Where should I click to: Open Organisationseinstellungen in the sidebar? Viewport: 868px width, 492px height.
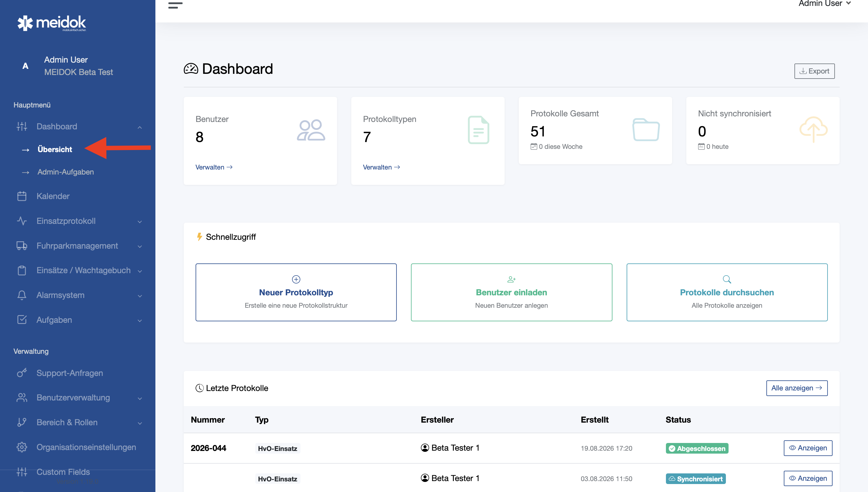[86, 447]
